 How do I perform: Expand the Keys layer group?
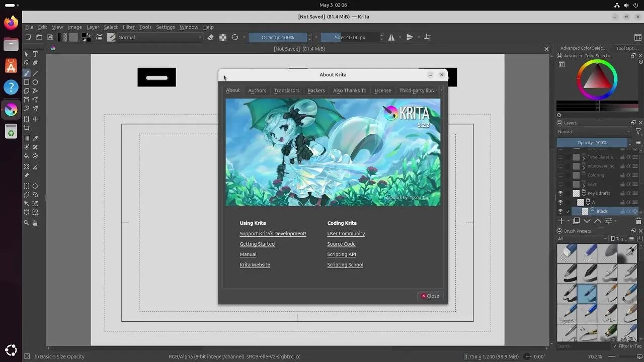[x=584, y=186]
